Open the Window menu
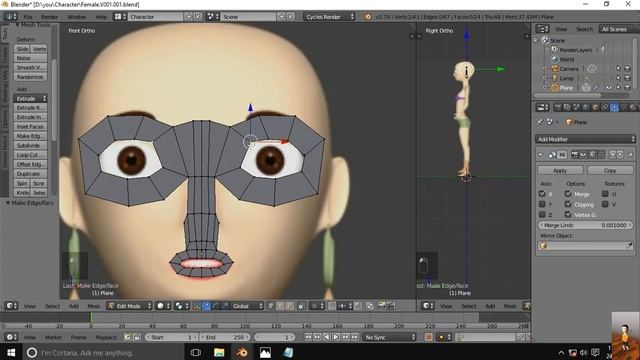 tap(76, 17)
